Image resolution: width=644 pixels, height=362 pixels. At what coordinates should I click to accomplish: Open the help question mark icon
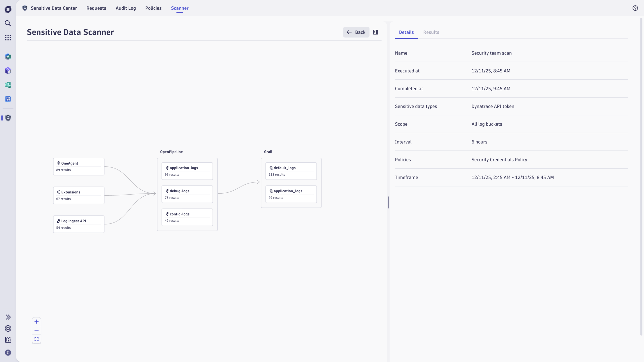(x=635, y=8)
